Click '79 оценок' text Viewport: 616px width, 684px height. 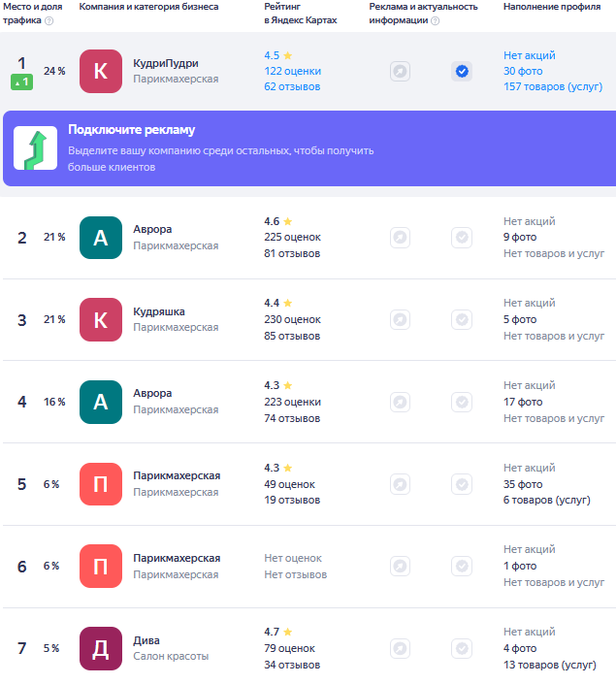coord(289,649)
